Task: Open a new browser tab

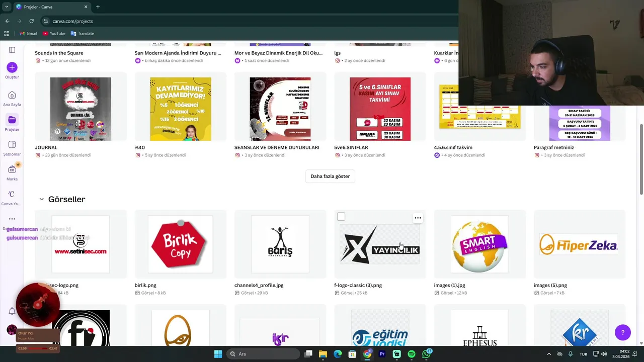Action: click(98, 7)
